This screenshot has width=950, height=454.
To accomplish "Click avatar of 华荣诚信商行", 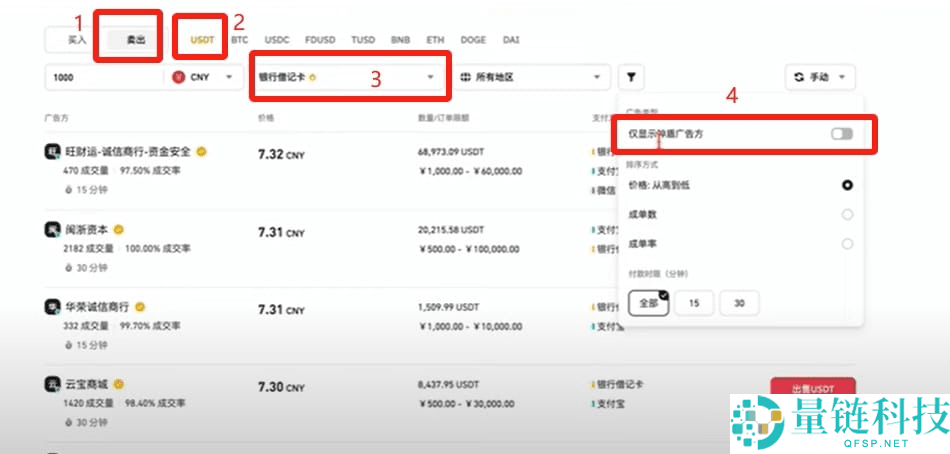I will point(52,307).
